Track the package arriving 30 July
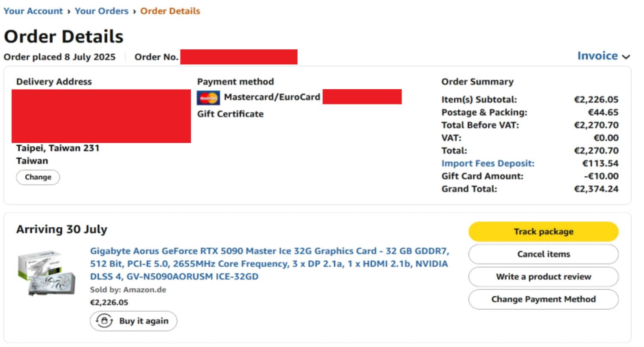644x347 pixels. pyautogui.click(x=544, y=232)
